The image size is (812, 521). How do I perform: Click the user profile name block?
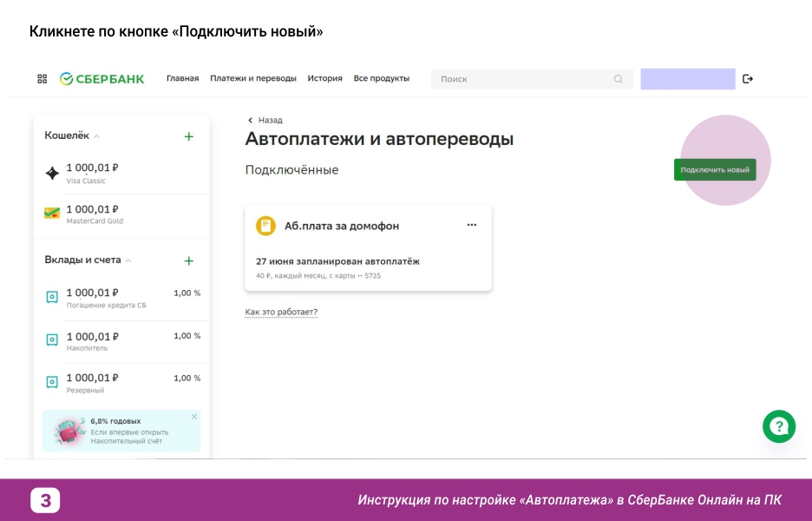[x=688, y=79]
